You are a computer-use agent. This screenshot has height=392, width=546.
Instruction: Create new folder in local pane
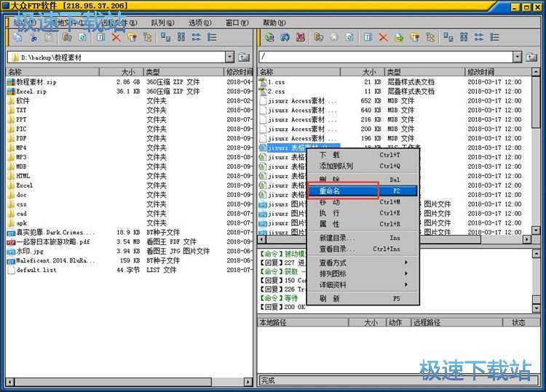coord(132,37)
